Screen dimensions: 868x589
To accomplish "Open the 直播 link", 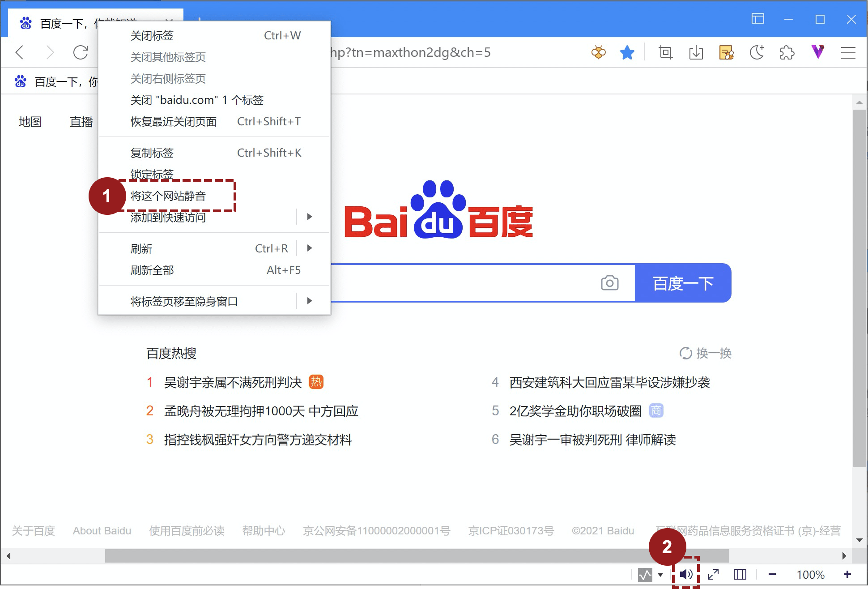I will point(81,122).
